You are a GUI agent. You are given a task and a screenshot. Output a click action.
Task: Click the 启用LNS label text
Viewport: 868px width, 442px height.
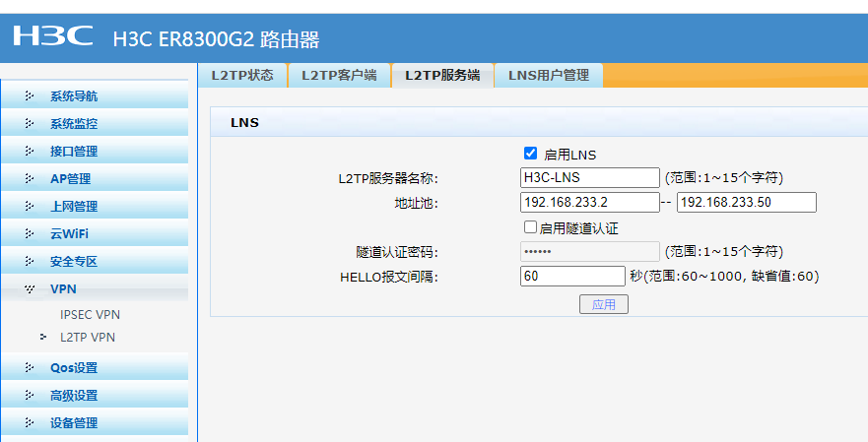(570, 155)
